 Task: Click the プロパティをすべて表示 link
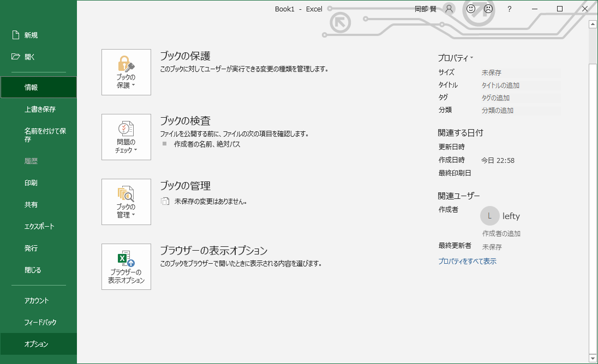[467, 262]
